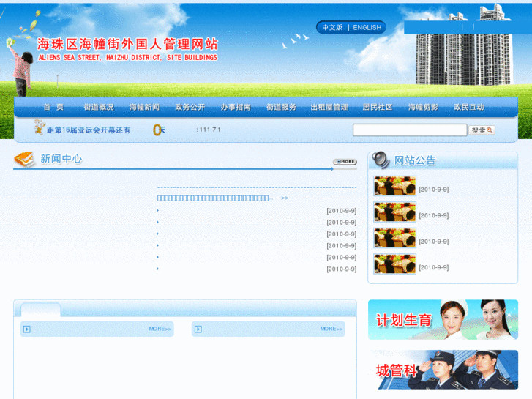This screenshot has width=532, height=399.
Task: Click the headline news link with boxes
Action: click(214, 198)
